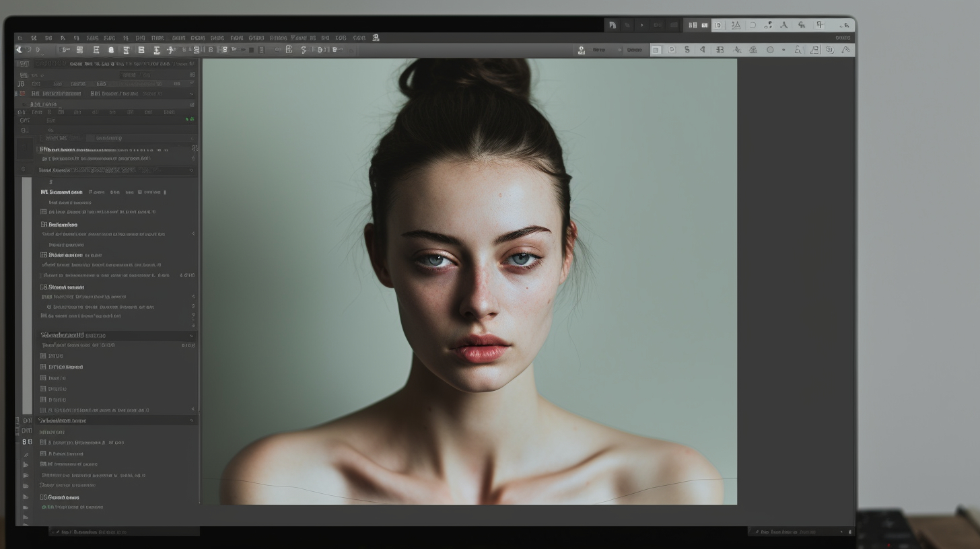Click the woman's portrait on the canvas
Image resolution: width=980 pixels, height=549 pixels.
[x=470, y=281]
